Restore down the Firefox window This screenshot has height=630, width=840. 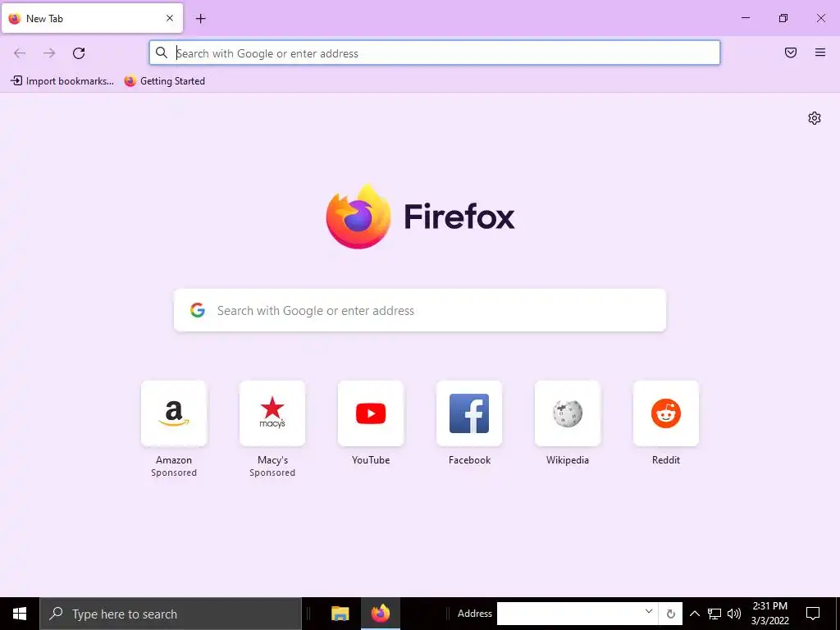783,18
